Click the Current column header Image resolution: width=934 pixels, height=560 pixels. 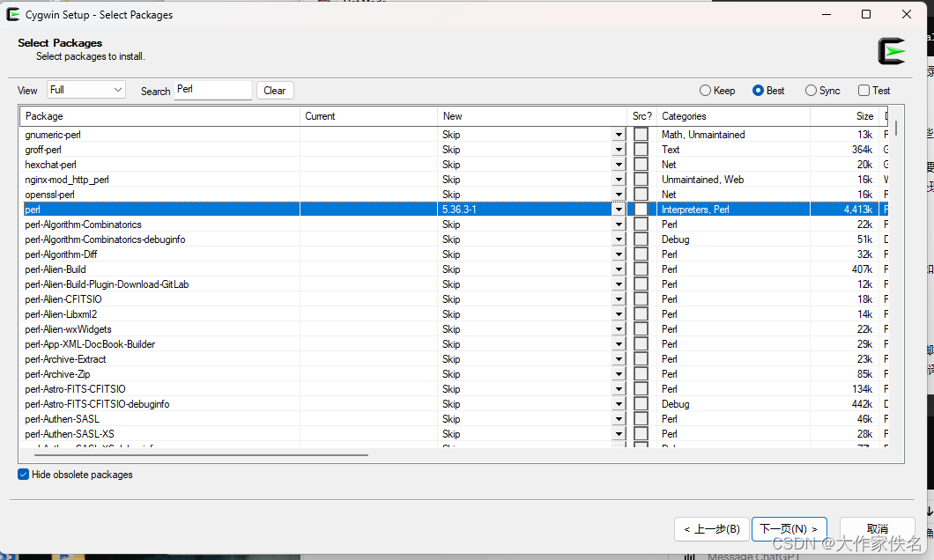coord(368,116)
